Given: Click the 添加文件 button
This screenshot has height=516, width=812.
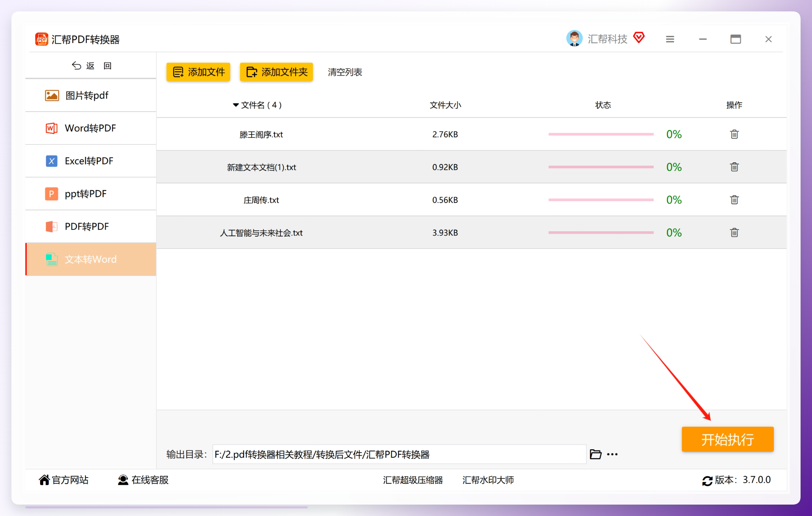Looking at the screenshot, I should click(x=198, y=72).
